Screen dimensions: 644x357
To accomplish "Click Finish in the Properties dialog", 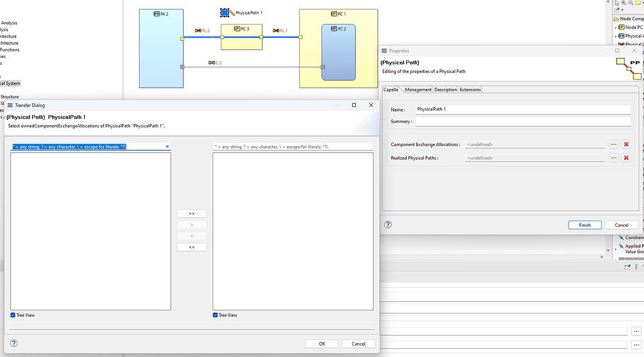I will pyautogui.click(x=585, y=225).
